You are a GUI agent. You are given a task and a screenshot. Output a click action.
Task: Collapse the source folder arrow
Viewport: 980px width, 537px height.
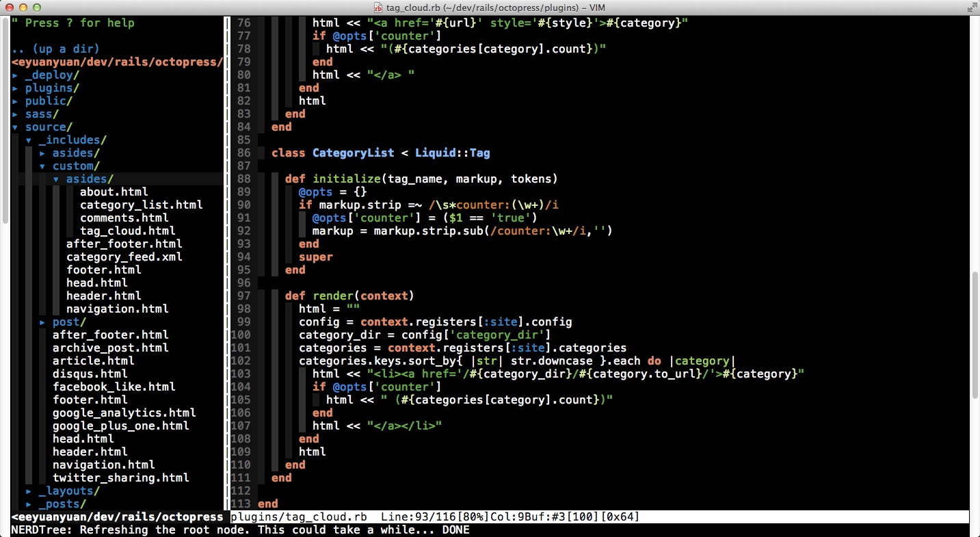click(15, 127)
